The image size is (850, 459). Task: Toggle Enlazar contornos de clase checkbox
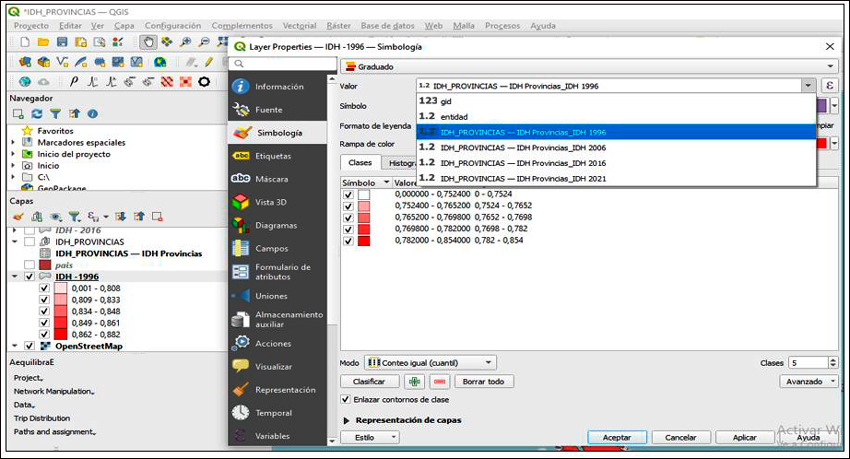pyautogui.click(x=346, y=399)
